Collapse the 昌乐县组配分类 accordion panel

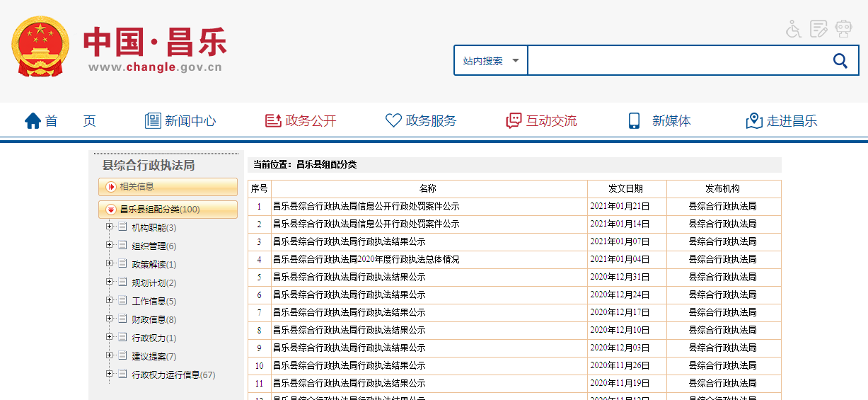coord(168,210)
